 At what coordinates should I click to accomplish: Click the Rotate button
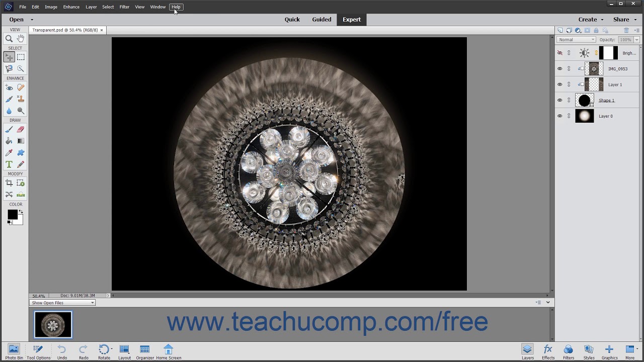pyautogui.click(x=104, y=352)
